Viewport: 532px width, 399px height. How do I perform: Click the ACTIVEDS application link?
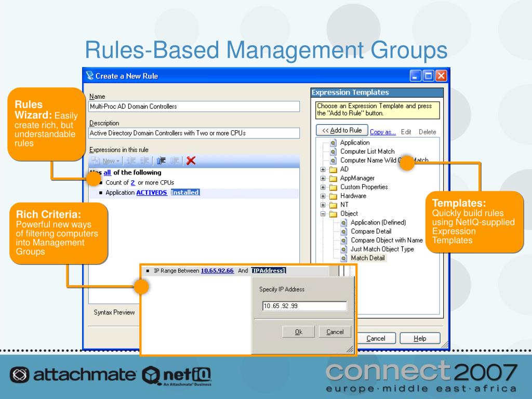click(x=152, y=192)
